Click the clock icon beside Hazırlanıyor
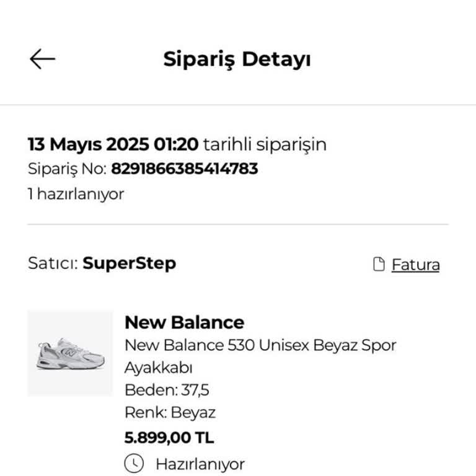The height and width of the screenshot is (476, 476). [x=134, y=463]
